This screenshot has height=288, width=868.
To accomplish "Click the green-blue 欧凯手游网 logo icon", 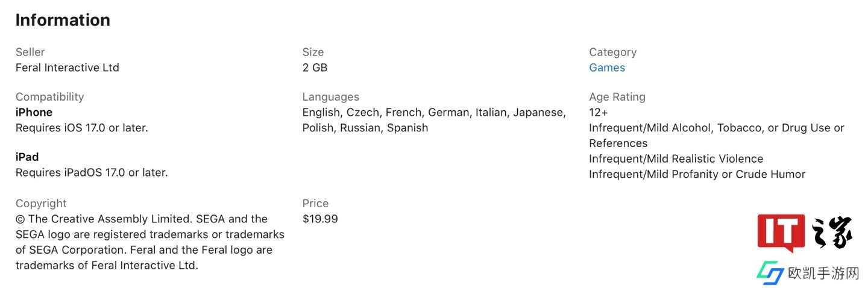I will point(770,273).
